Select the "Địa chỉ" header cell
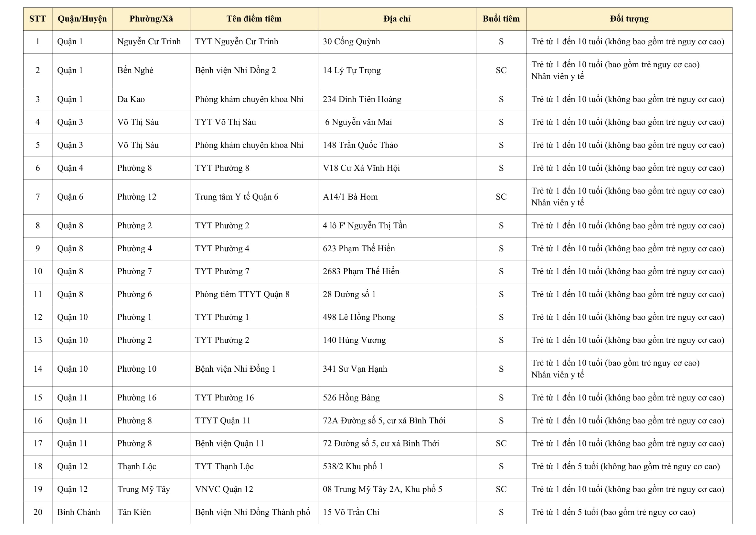 tap(397, 19)
